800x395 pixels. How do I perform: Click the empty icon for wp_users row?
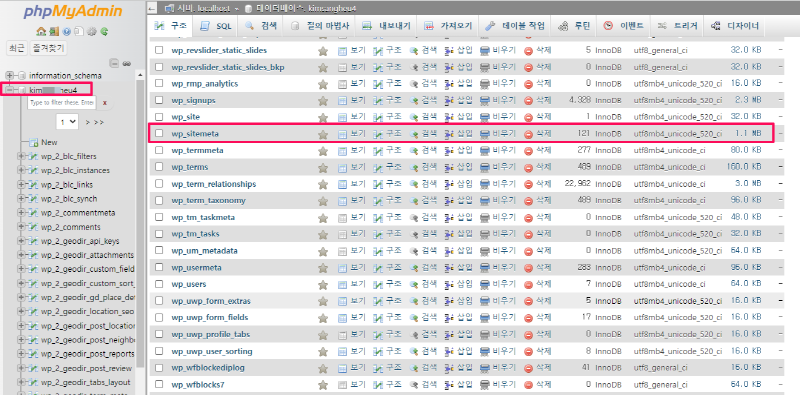(x=485, y=284)
